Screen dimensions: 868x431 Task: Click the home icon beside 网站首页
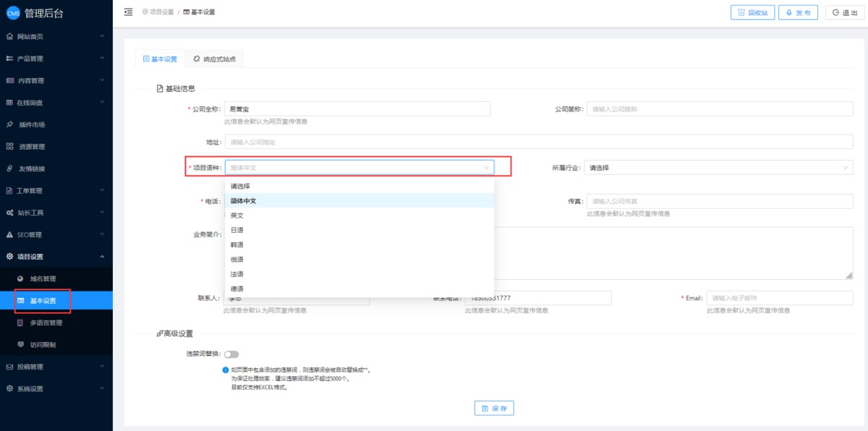pos(9,36)
